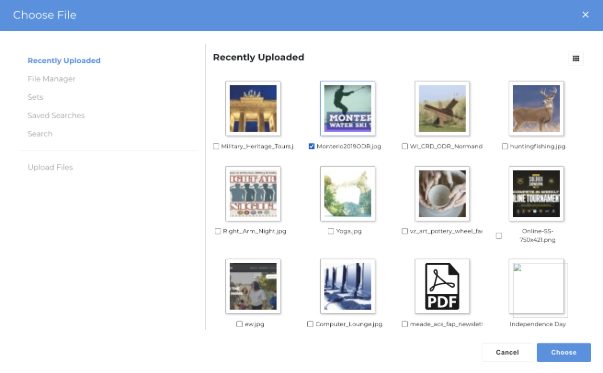The image size is (603, 373).
Task: Choose the pottery wheel image thumbnail
Action: (442, 194)
